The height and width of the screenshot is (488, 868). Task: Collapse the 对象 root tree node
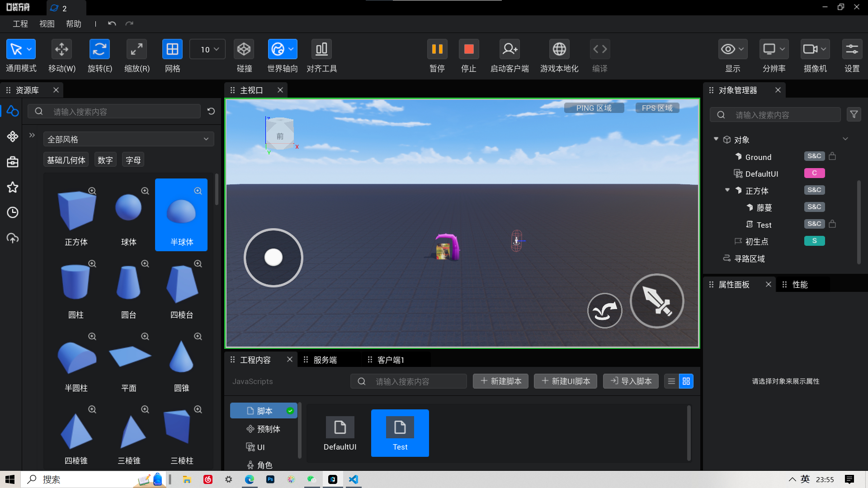pyautogui.click(x=716, y=139)
